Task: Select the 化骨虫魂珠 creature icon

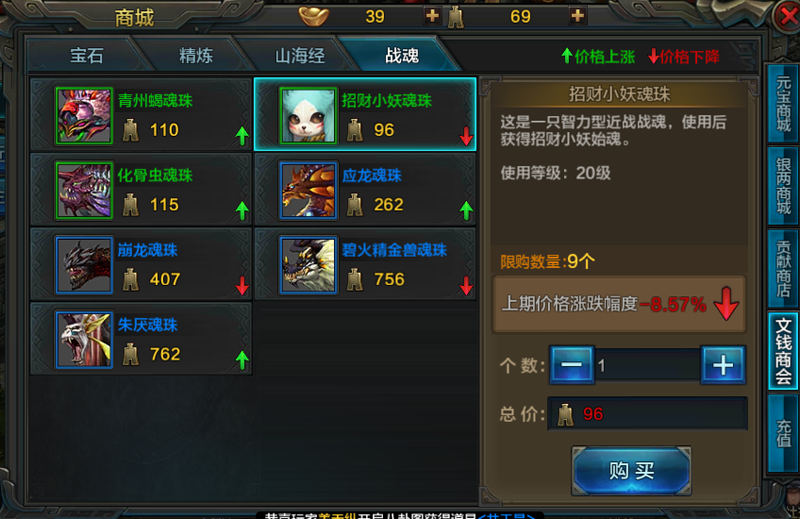Action: click(x=84, y=190)
